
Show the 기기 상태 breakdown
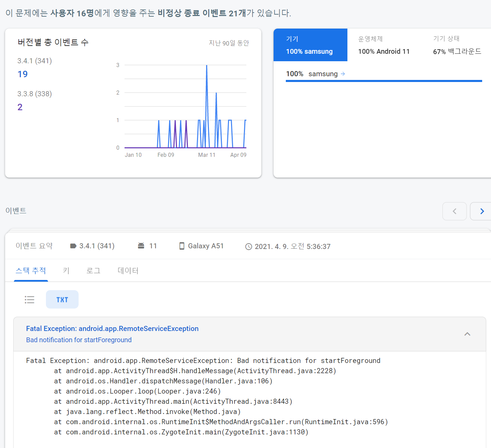[x=457, y=45]
